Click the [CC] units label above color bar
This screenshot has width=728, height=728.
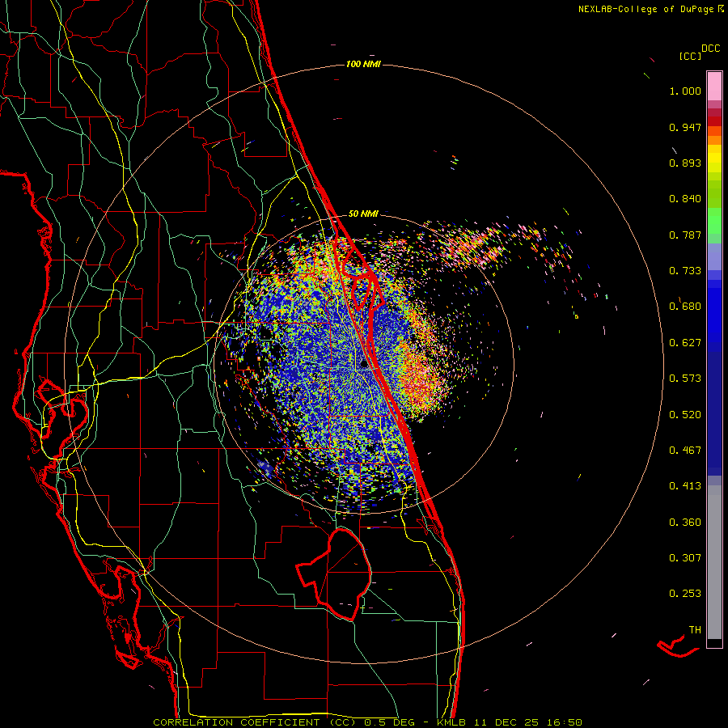click(690, 56)
